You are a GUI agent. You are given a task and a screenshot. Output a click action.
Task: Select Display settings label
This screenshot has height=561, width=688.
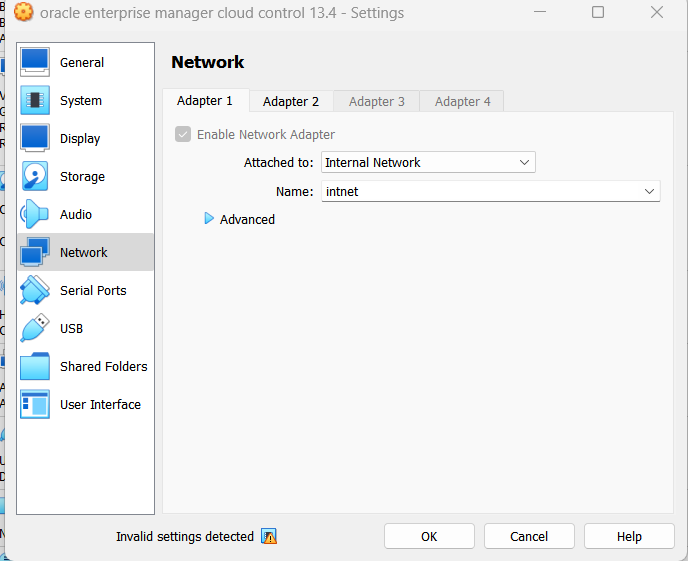coord(80,139)
